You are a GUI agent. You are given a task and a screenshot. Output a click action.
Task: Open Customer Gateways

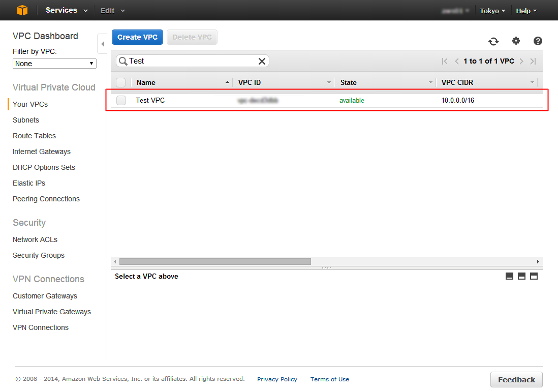pyautogui.click(x=45, y=296)
